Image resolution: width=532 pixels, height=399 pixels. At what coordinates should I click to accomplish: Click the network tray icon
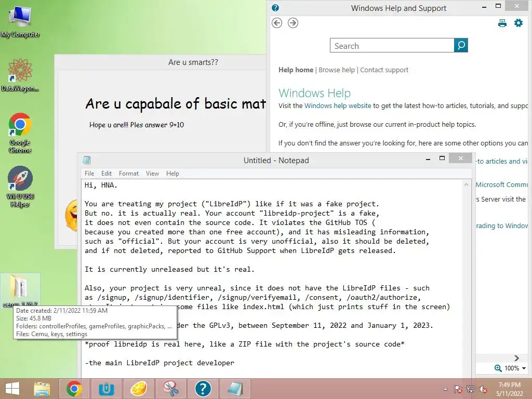pos(471,389)
